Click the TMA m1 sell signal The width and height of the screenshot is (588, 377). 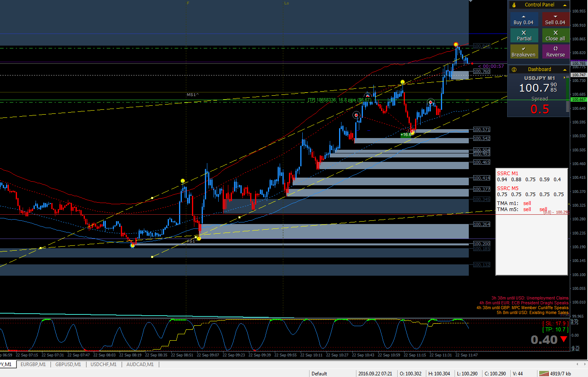[527, 203]
